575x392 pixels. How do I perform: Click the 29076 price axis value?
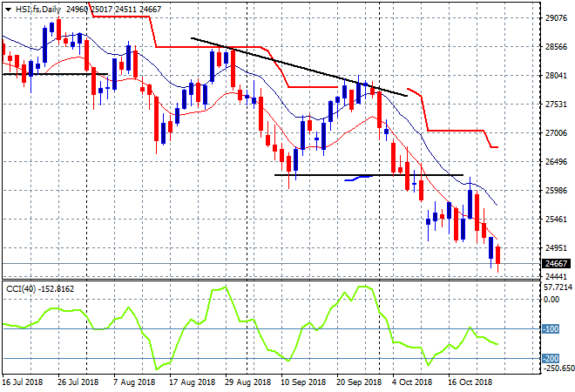pyautogui.click(x=556, y=18)
